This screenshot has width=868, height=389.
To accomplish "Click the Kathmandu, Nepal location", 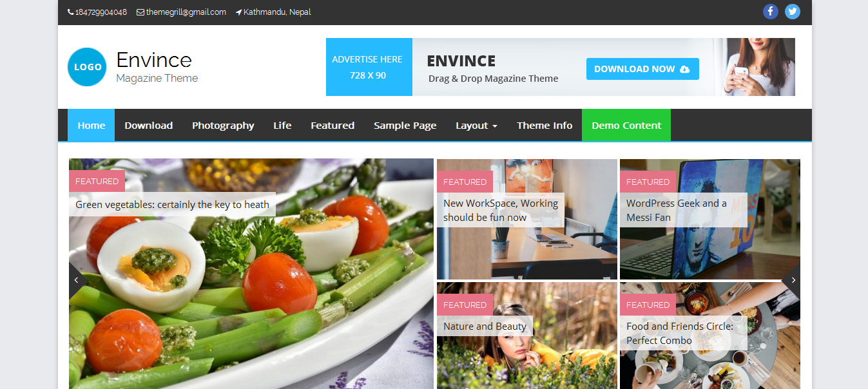I will (x=274, y=12).
